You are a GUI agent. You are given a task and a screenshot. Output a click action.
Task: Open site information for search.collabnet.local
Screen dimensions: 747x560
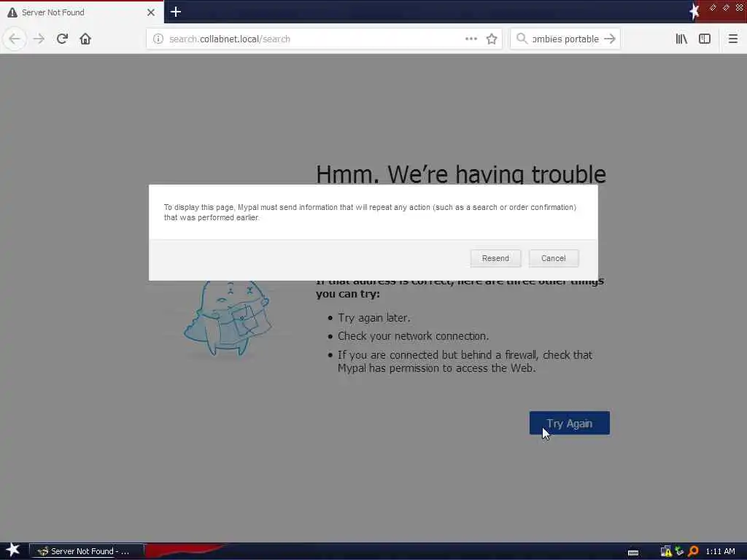tap(158, 39)
